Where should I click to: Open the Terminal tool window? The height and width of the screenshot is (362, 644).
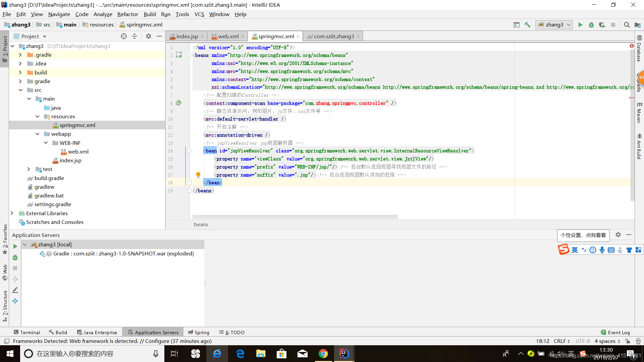(x=27, y=332)
